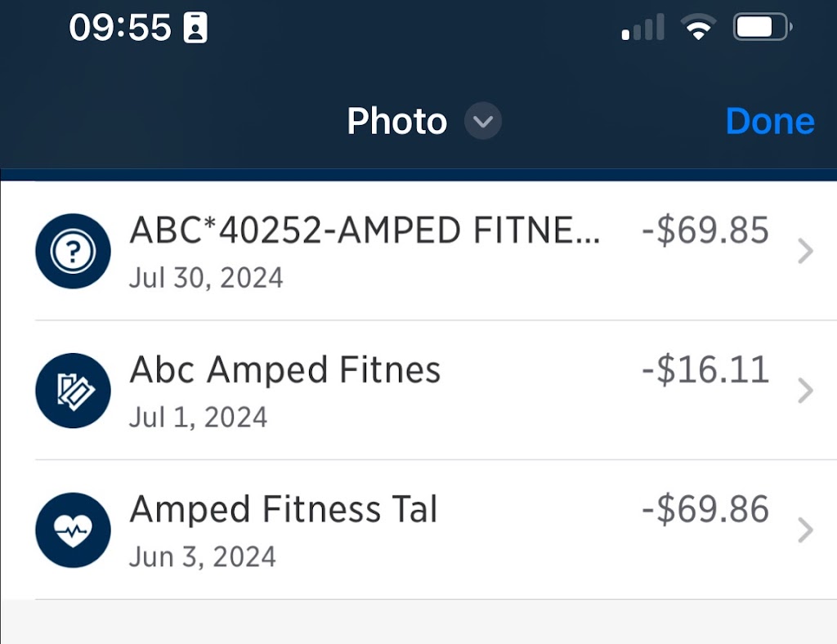This screenshot has width=837, height=644.
Task: Tap the heart health category icon
Action: pyautogui.click(x=73, y=530)
